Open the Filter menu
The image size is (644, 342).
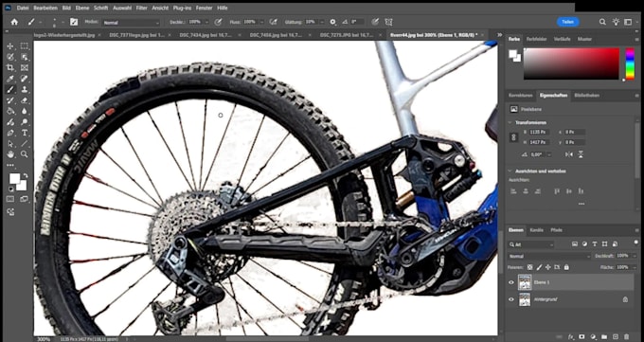point(142,8)
